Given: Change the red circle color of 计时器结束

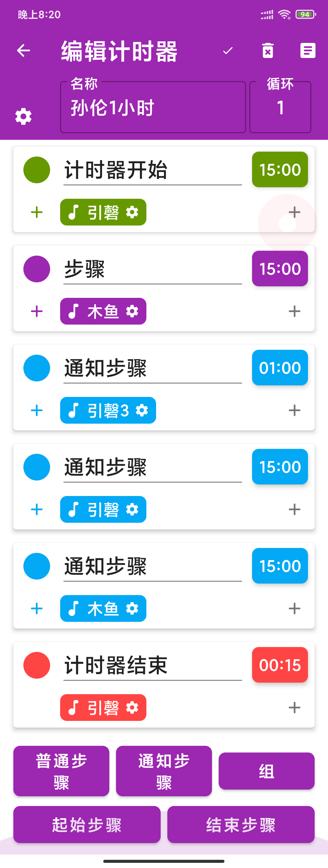Looking at the screenshot, I should point(37,665).
